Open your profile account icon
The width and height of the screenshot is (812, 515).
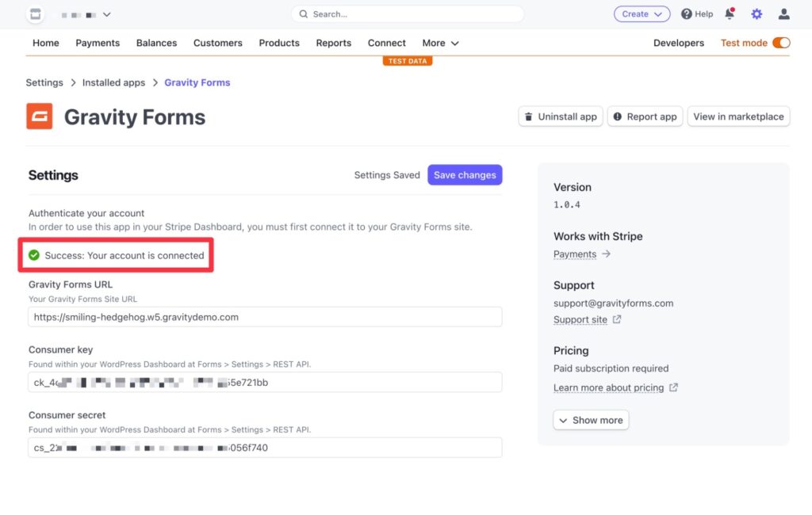pos(783,13)
